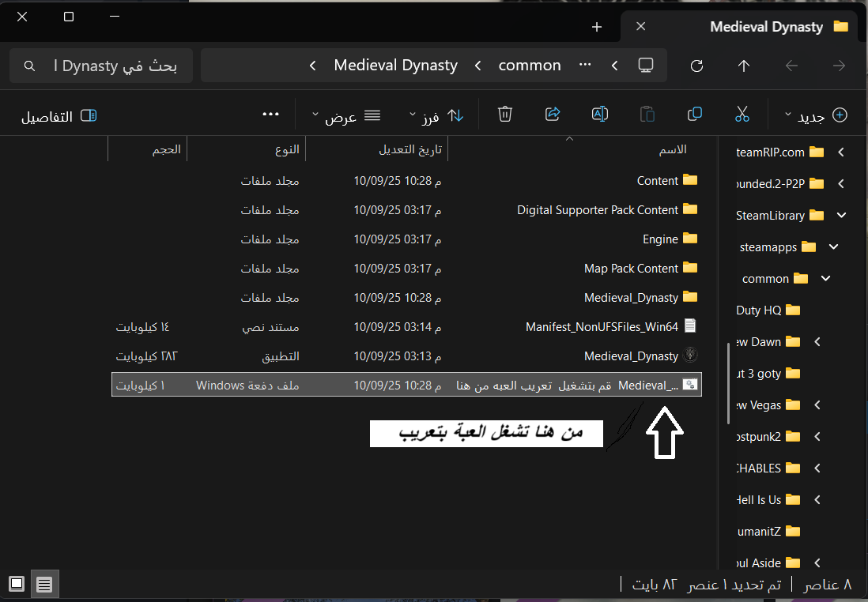Collapse the SteamLibrary tree node

tap(841, 215)
